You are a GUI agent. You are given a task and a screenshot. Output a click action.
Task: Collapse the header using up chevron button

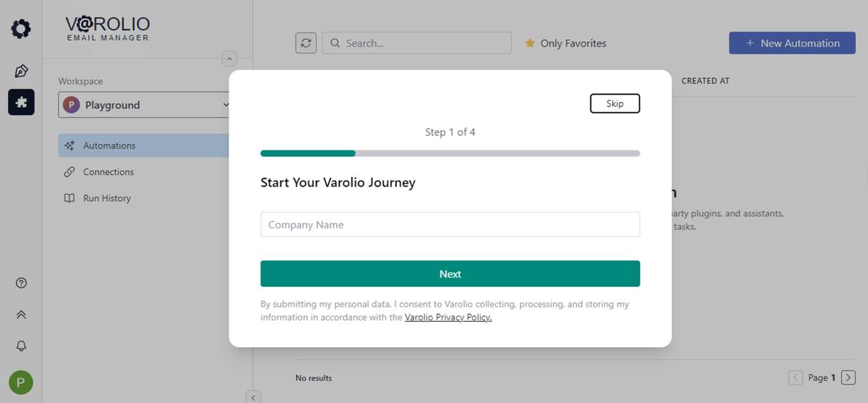pyautogui.click(x=229, y=59)
